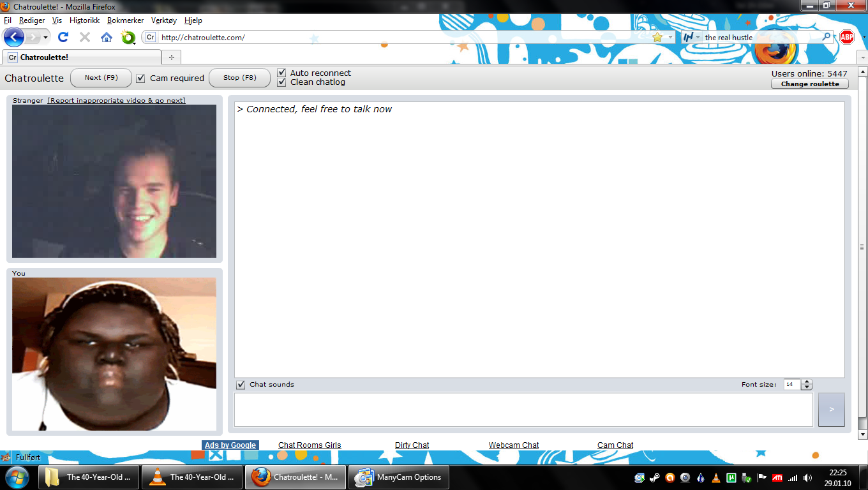Uncheck the Auto reconnect checkbox
Screen dimensions: 868x490
pyautogui.click(x=281, y=73)
